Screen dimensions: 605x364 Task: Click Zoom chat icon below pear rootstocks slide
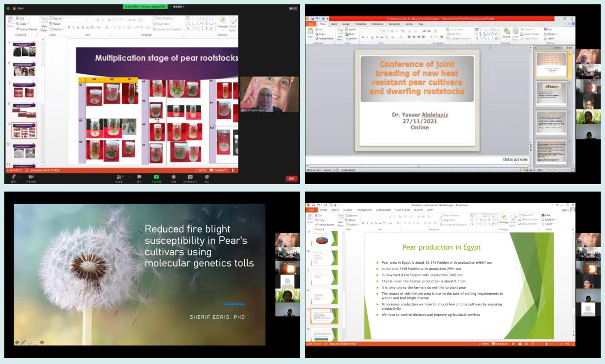[139, 177]
